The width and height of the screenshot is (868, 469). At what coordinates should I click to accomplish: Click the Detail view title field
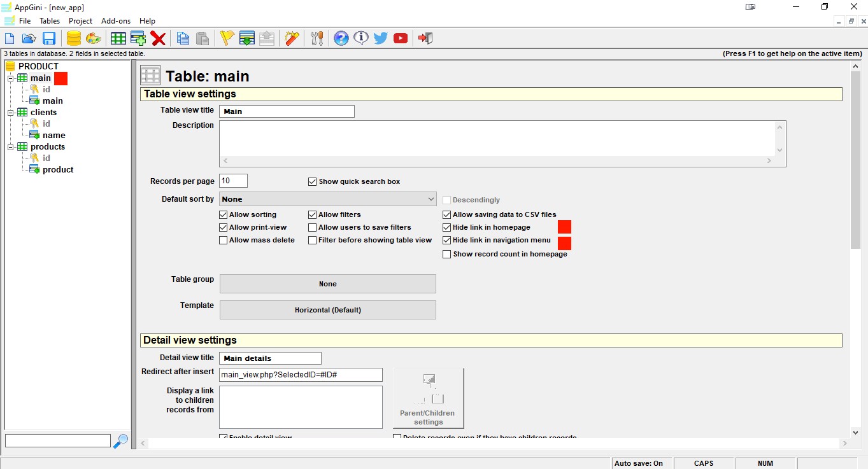(270, 358)
